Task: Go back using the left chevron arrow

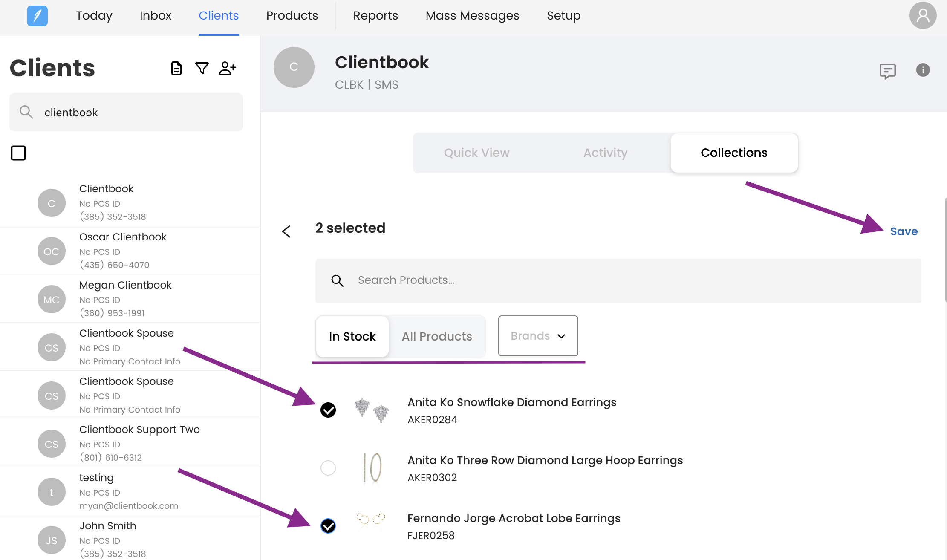Action: click(286, 231)
